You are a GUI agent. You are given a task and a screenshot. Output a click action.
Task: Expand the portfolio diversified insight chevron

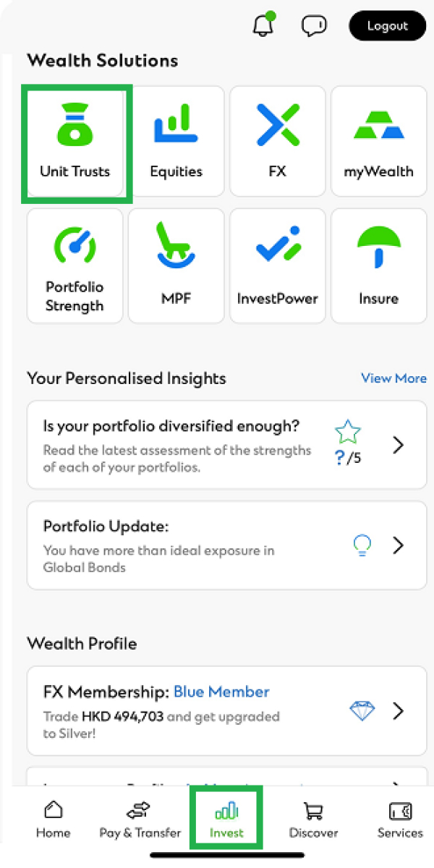pyautogui.click(x=398, y=446)
